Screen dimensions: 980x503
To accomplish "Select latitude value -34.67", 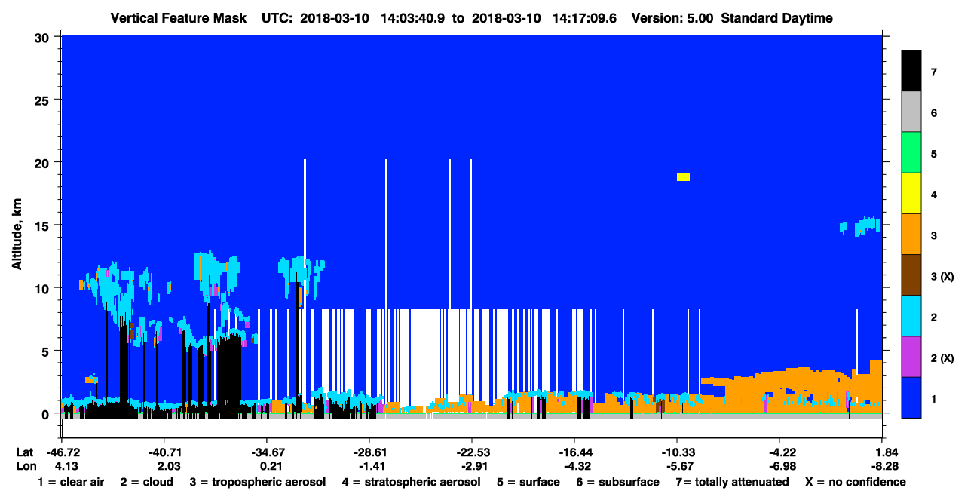I will pyautogui.click(x=266, y=452).
